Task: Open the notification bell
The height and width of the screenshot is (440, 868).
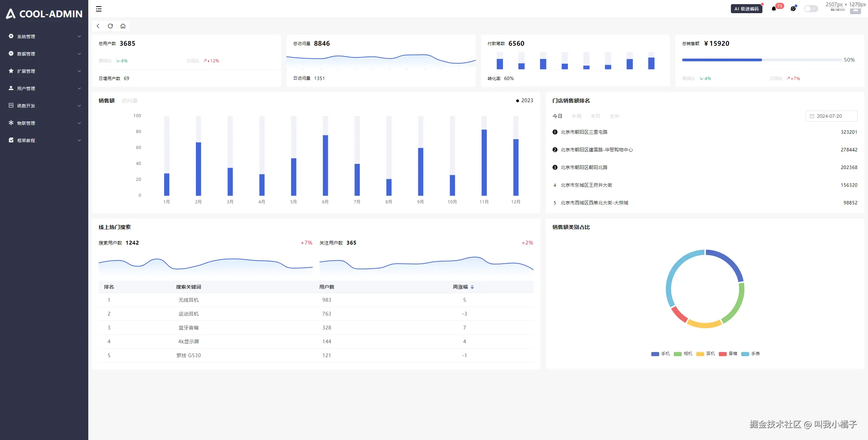Action: click(774, 9)
